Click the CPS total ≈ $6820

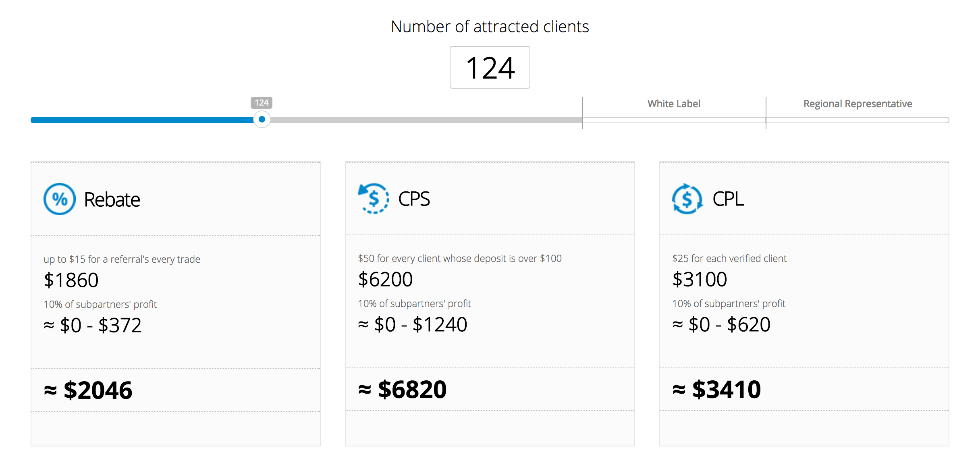coord(403,389)
